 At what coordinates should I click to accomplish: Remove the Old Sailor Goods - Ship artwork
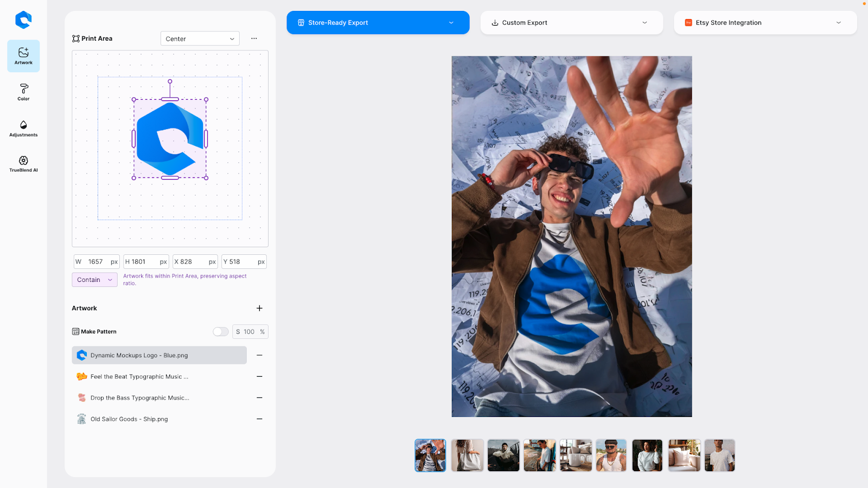point(259,419)
